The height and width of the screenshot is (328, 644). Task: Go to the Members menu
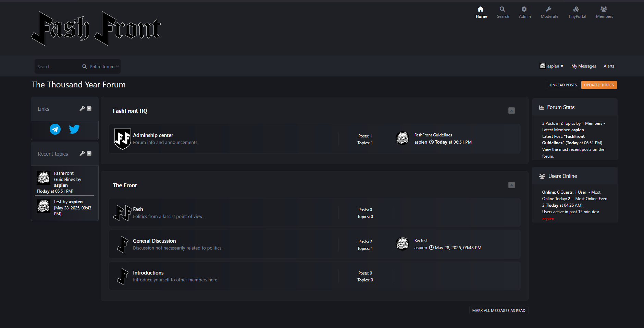click(604, 12)
